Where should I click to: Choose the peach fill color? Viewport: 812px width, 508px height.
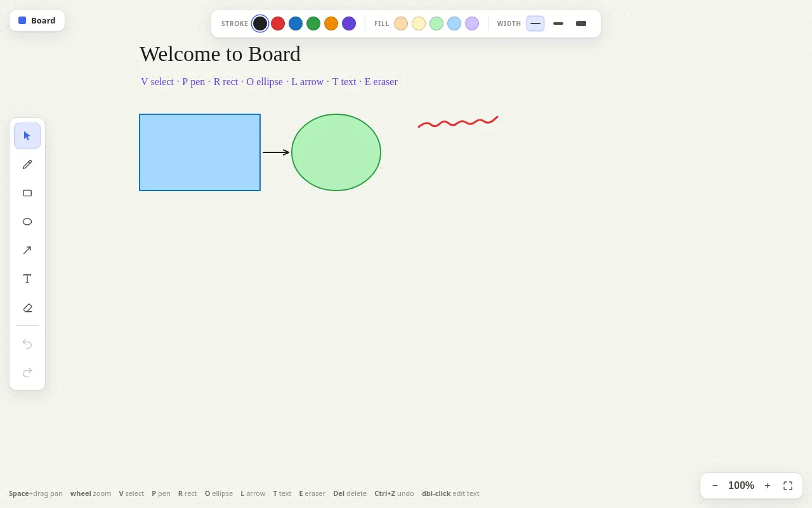pos(401,23)
